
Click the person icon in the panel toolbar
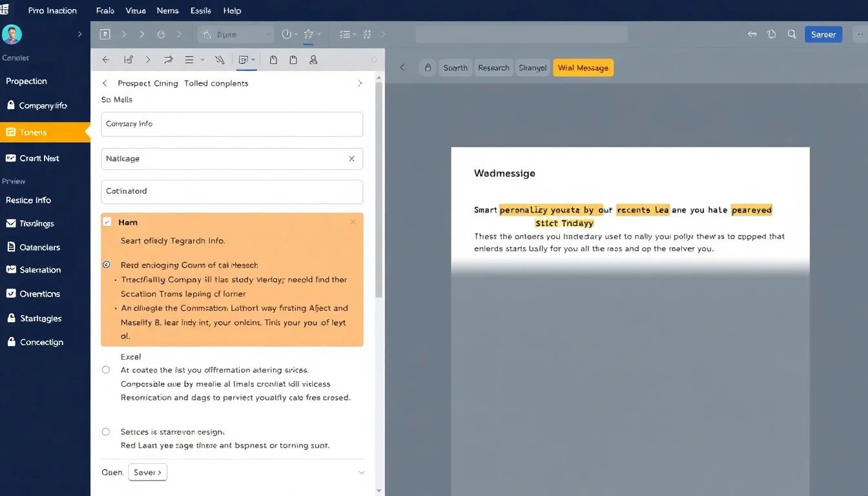(x=313, y=60)
